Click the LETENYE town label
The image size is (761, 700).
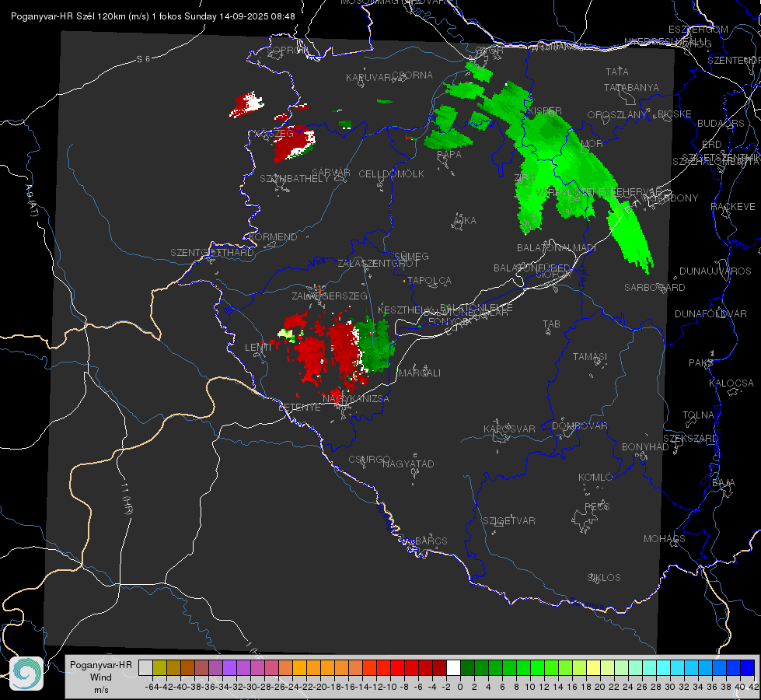click(x=299, y=408)
